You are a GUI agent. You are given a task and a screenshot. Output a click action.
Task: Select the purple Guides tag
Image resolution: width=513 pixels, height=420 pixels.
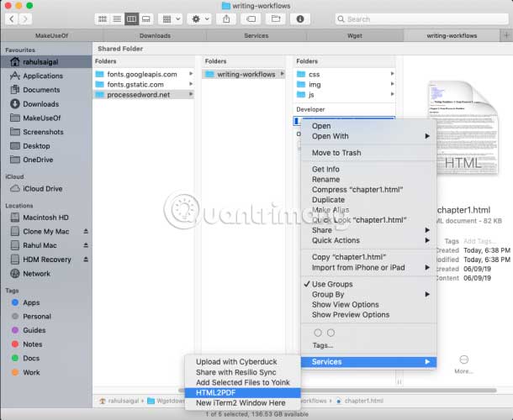tap(45, 330)
